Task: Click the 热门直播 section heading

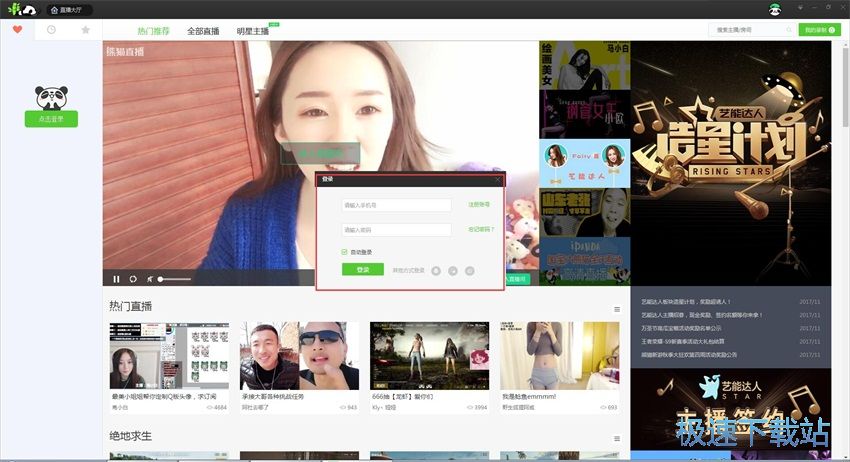Action: 131,306
